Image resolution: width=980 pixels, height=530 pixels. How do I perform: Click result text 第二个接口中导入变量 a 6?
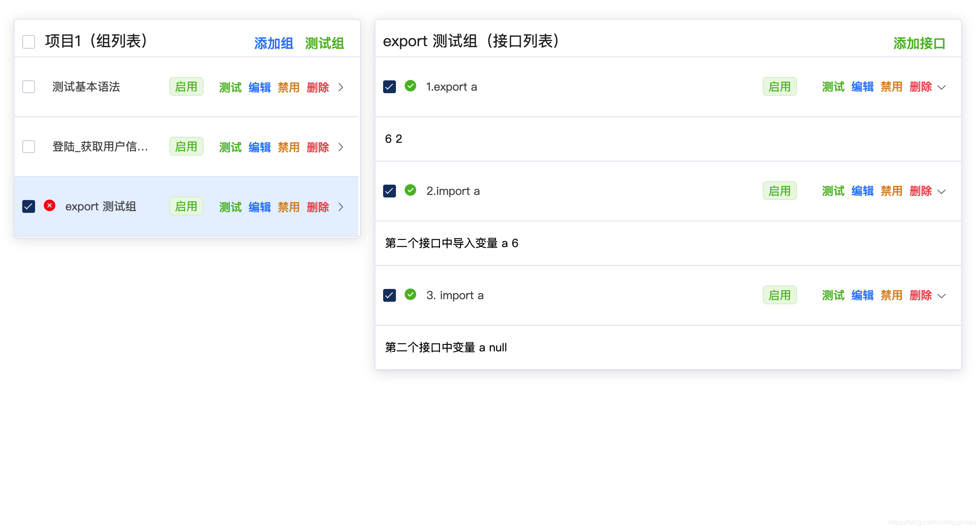tap(452, 243)
